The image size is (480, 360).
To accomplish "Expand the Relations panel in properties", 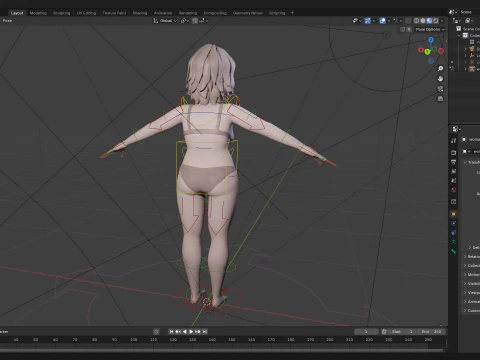I will pyautogui.click(x=471, y=256).
